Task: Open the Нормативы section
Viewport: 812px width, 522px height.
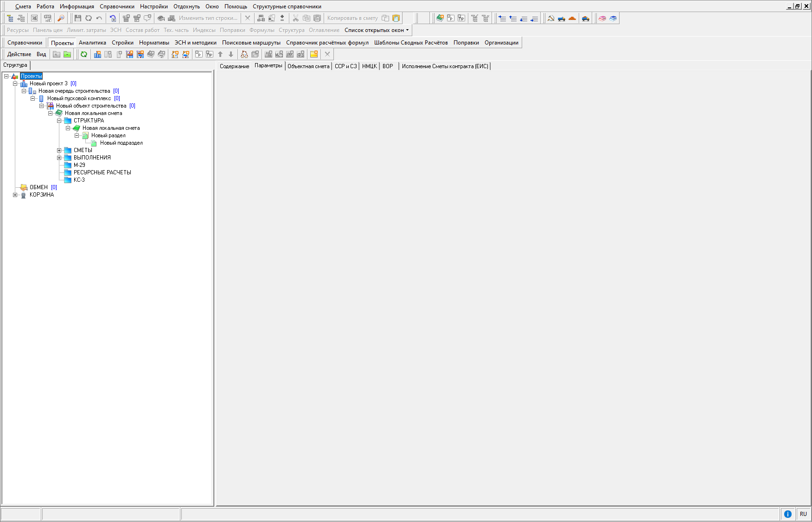Action: (154, 43)
